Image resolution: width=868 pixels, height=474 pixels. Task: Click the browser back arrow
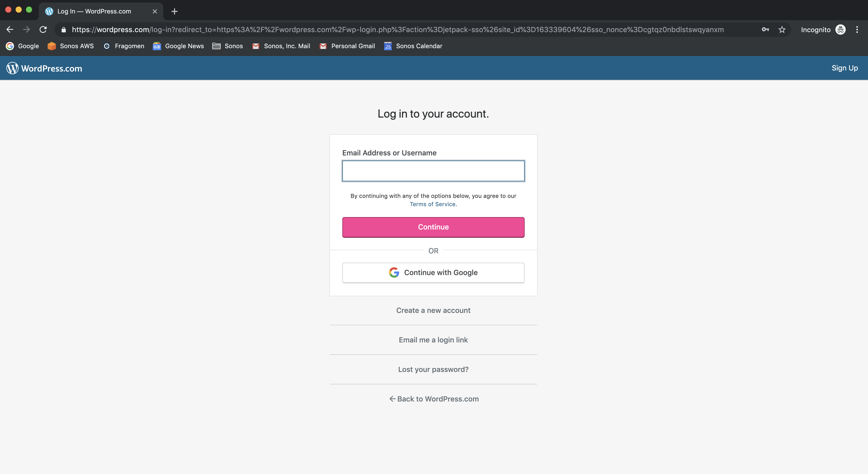coord(10,30)
